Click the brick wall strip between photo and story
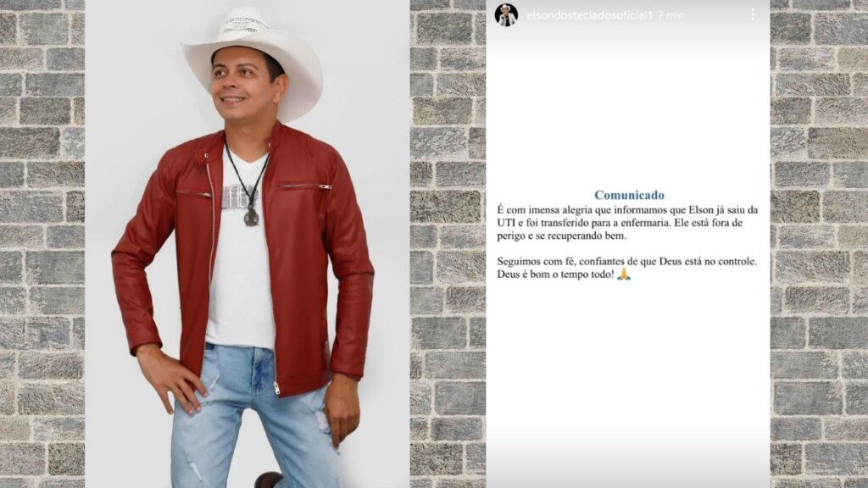This screenshot has width=868, height=488. click(448, 244)
